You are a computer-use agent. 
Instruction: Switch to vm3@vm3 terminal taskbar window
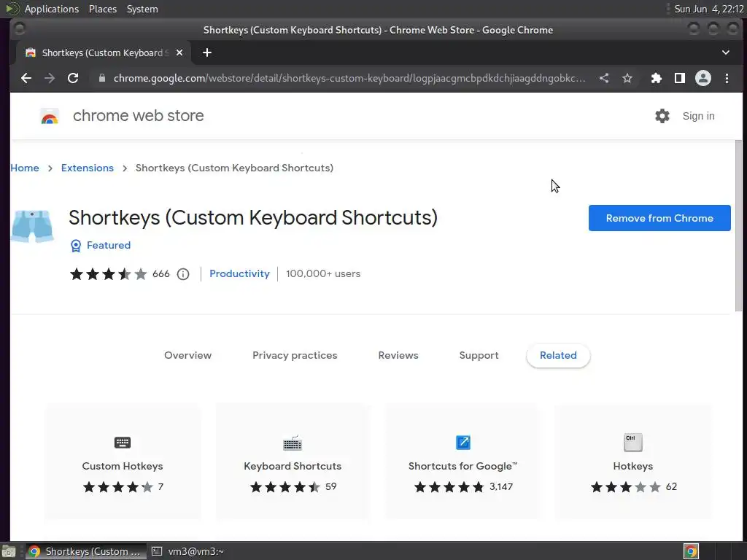pyautogui.click(x=187, y=551)
